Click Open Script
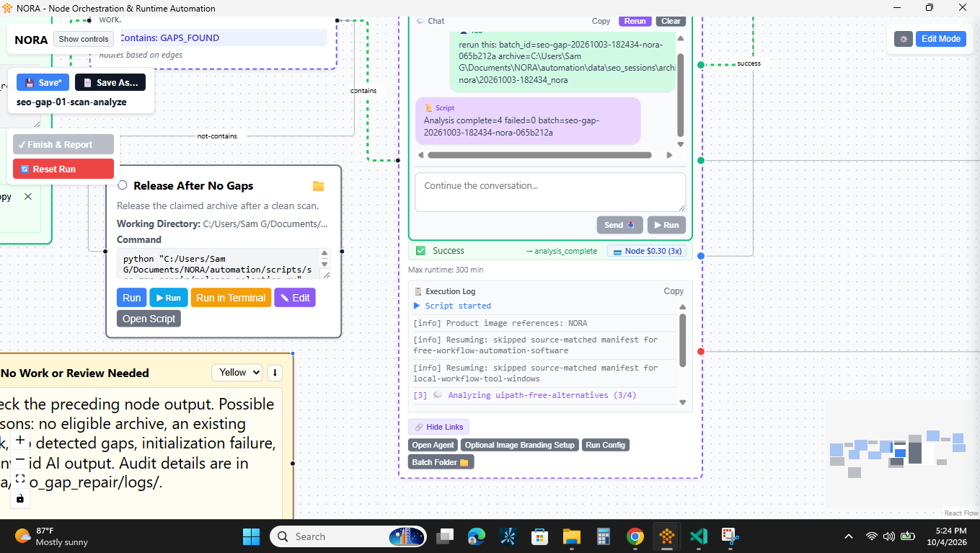Screen dimensions: 980x553 tap(149, 319)
